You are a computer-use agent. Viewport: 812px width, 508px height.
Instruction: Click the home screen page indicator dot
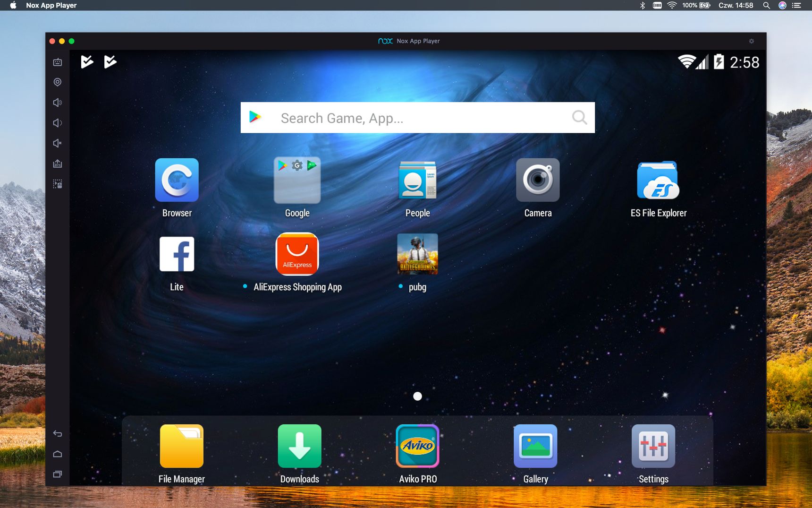point(417,396)
